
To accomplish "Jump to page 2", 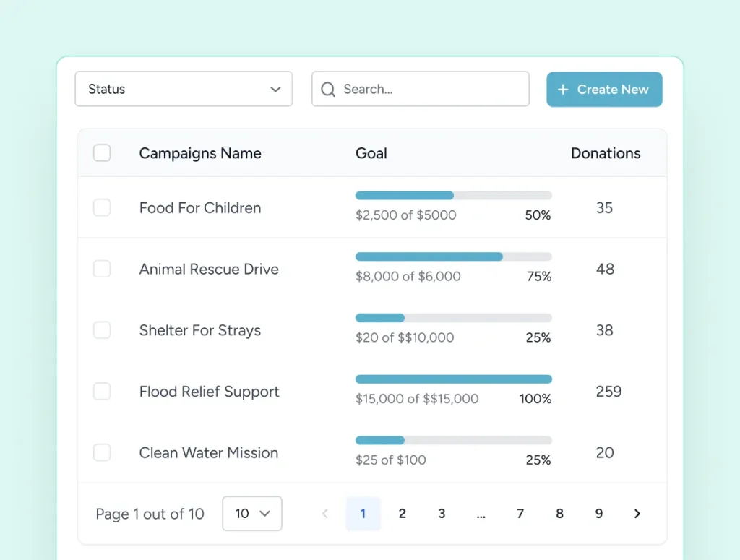I will point(402,513).
